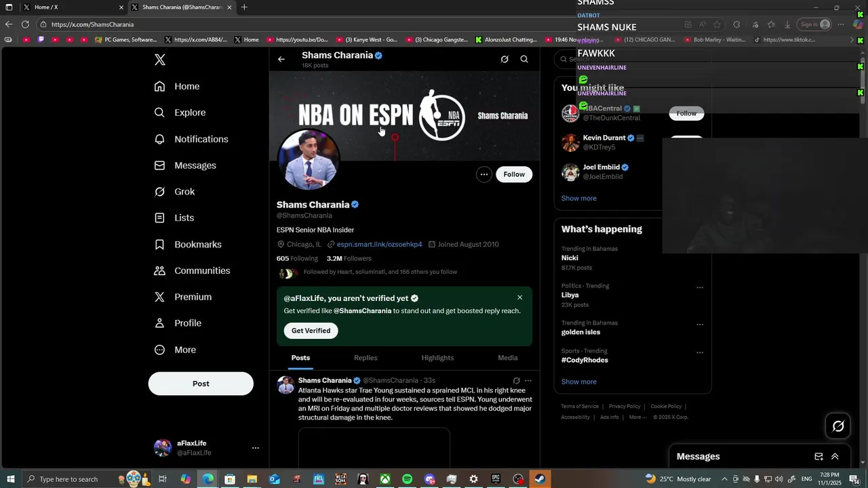
Task: Open Windows notification center icon
Action: [x=854, y=479]
